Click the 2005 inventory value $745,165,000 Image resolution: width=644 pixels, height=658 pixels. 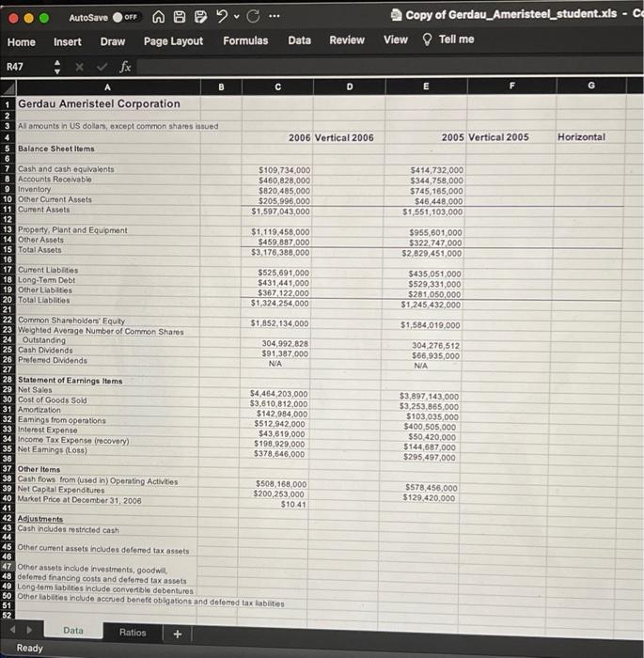coord(436,191)
